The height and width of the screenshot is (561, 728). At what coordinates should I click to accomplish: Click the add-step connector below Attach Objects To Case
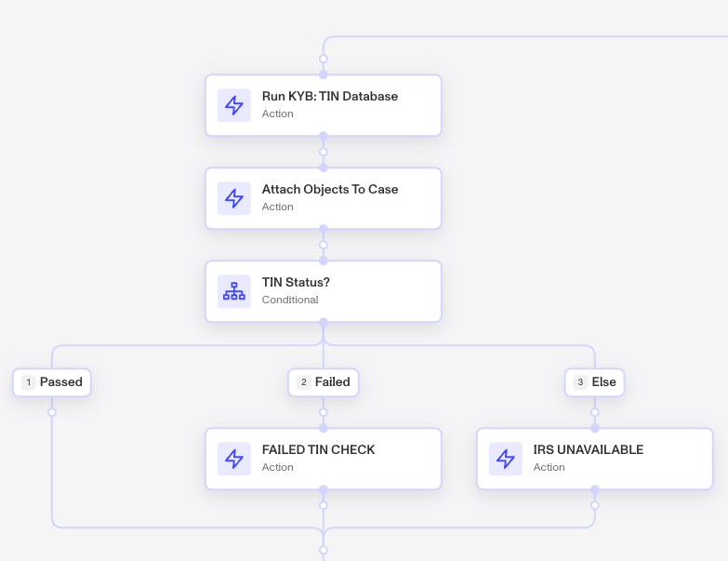324,245
